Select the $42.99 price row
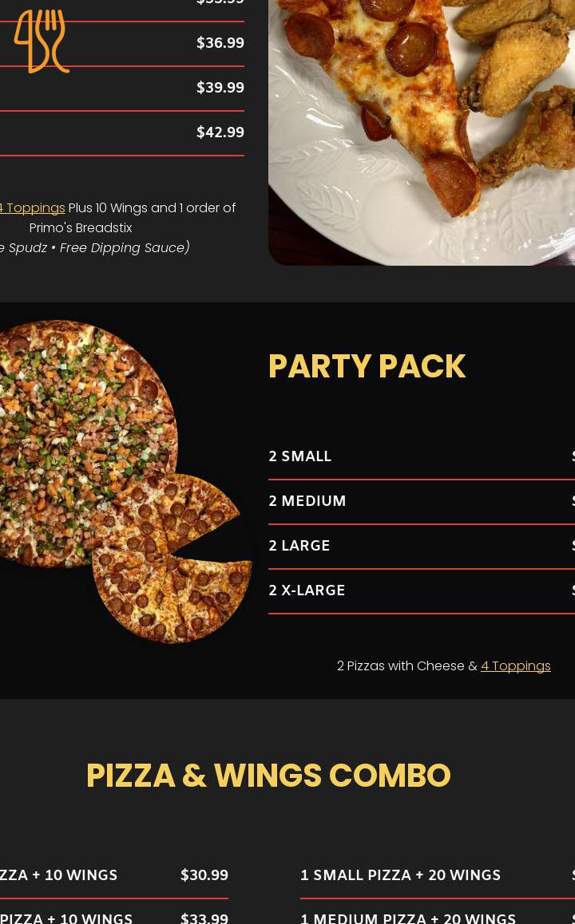 point(220,132)
